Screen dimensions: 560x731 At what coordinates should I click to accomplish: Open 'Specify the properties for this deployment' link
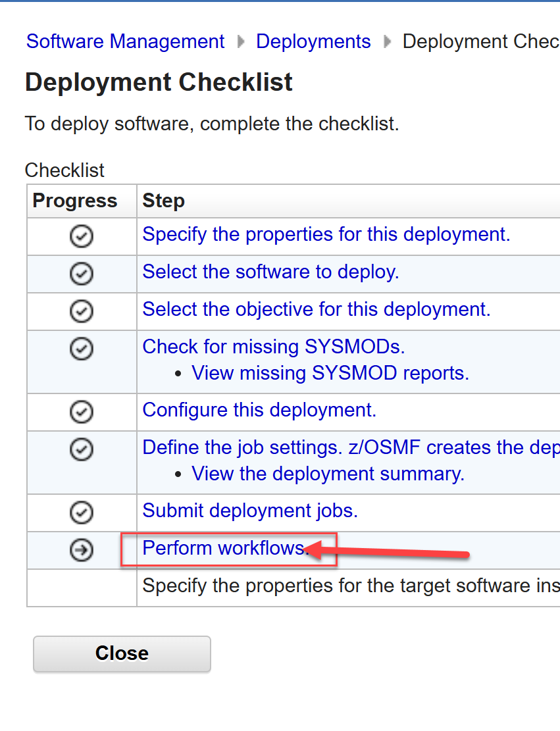pyautogui.click(x=326, y=234)
